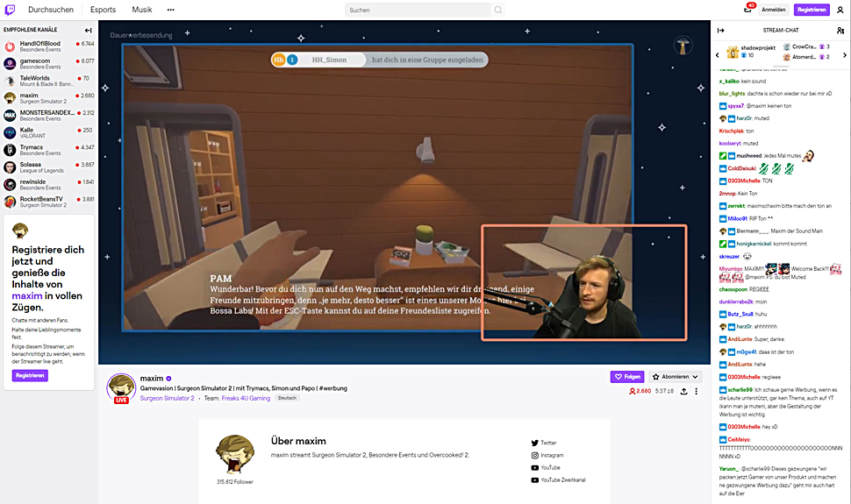
Task: Show previous gift leaderboard entry arrow
Action: 718,55
